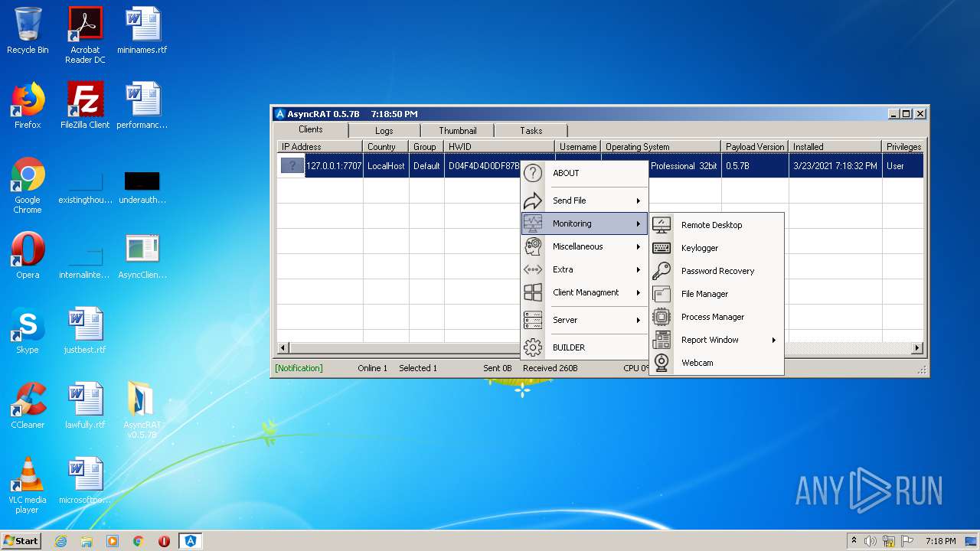Click the horizontal scrollbar right arrow

917,347
